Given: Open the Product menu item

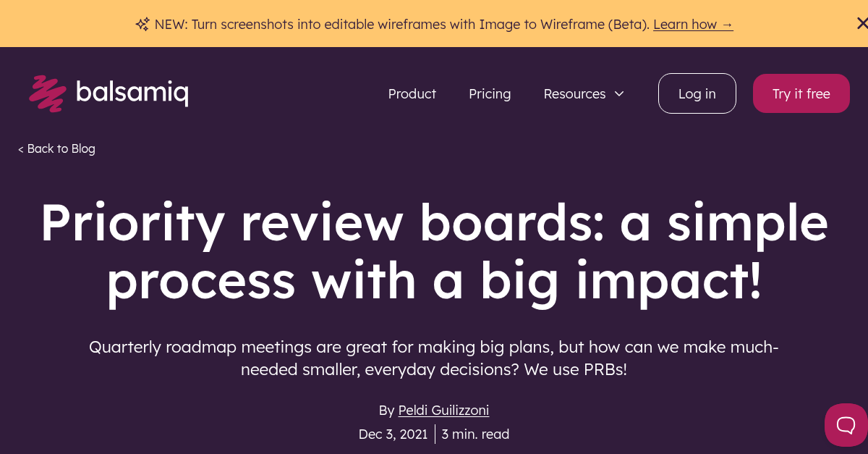Looking at the screenshot, I should tap(412, 93).
